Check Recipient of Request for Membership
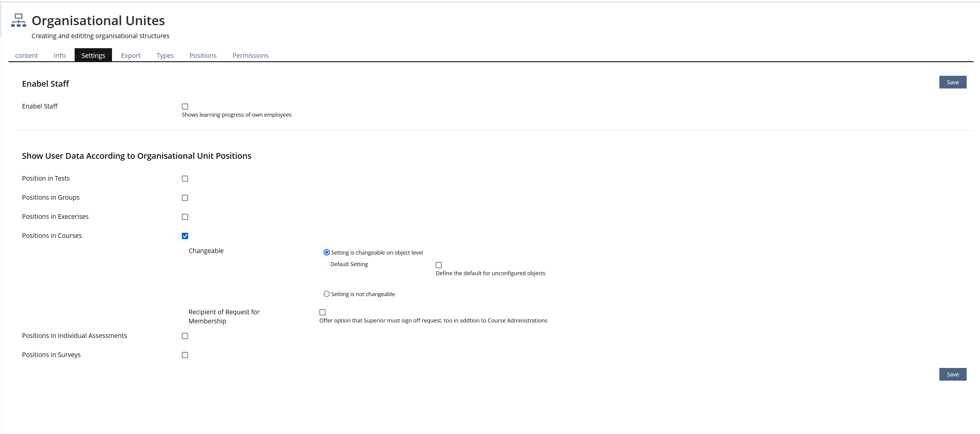The height and width of the screenshot is (434, 980). tap(322, 312)
